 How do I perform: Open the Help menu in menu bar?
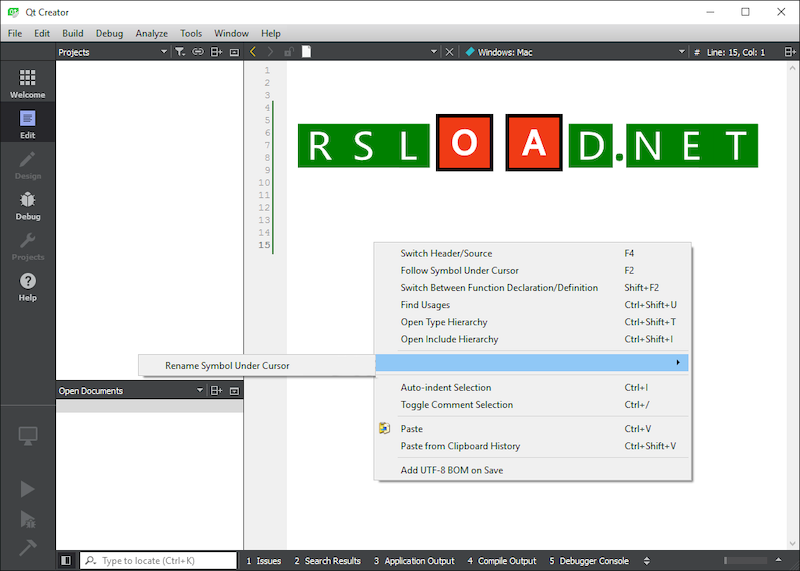tap(271, 33)
